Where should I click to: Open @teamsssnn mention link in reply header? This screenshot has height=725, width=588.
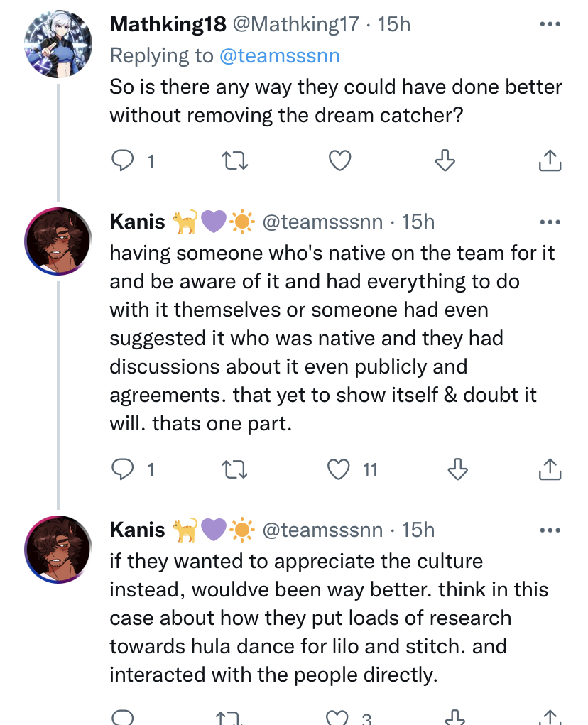click(280, 55)
